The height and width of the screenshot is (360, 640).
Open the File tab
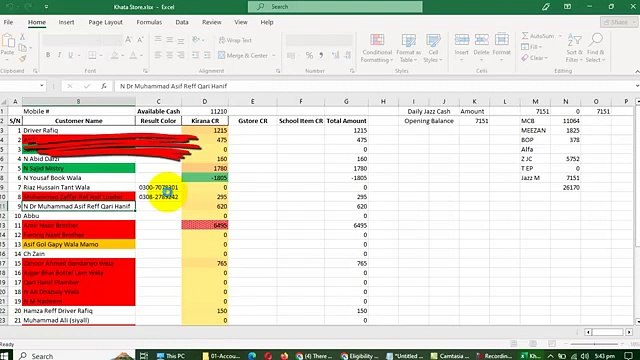coord(9,22)
